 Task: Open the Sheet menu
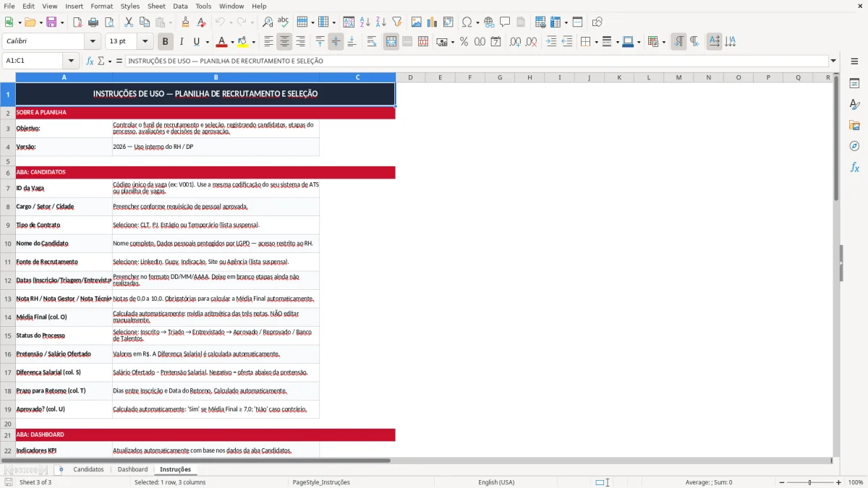pyautogui.click(x=156, y=6)
